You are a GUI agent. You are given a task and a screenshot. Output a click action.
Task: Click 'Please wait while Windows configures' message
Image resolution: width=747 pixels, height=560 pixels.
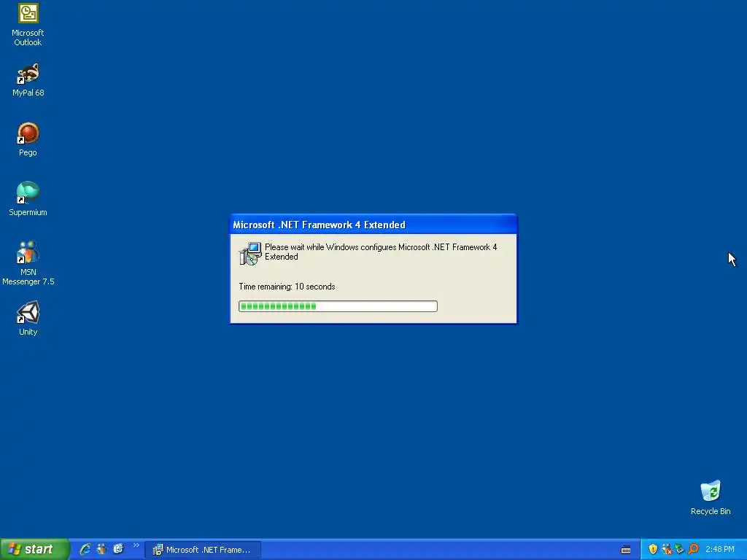click(x=381, y=252)
